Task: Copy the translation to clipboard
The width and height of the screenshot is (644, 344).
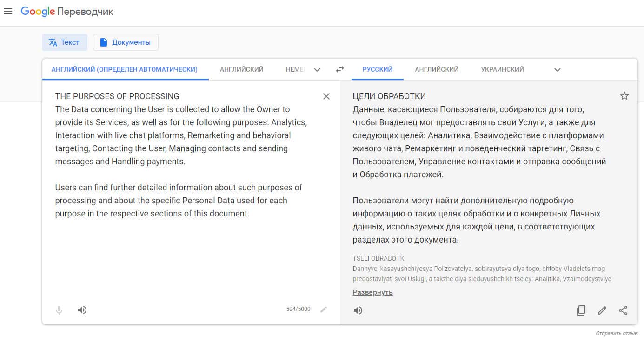Action: (581, 310)
